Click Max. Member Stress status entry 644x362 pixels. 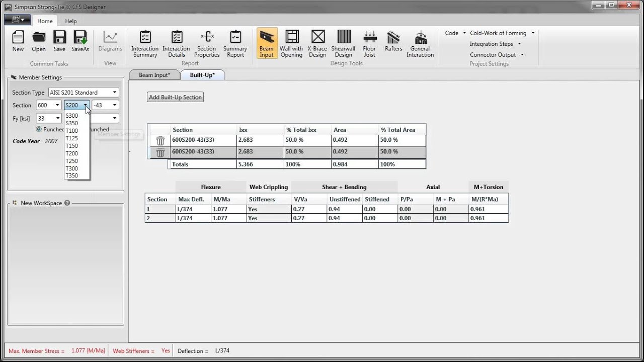57,351
